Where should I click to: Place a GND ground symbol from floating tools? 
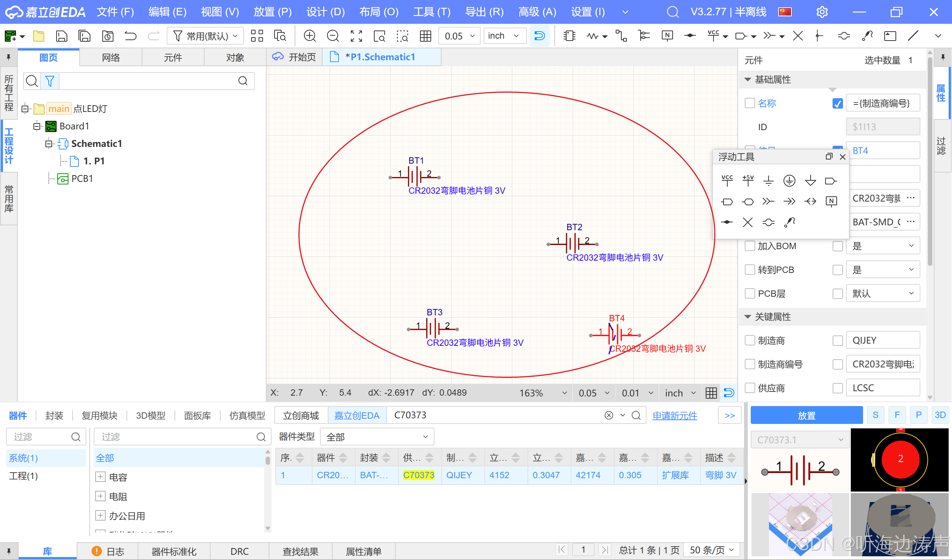[768, 180]
